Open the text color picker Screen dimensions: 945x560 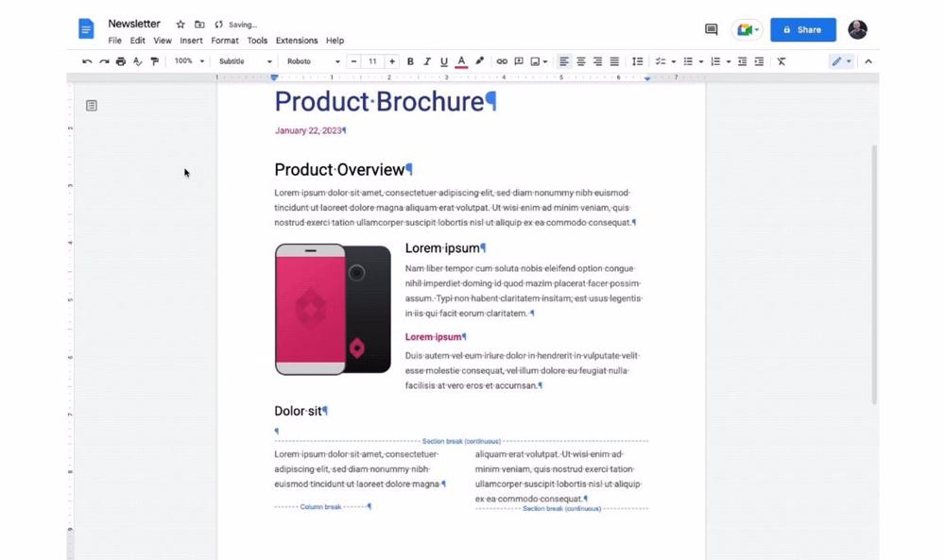[461, 60]
